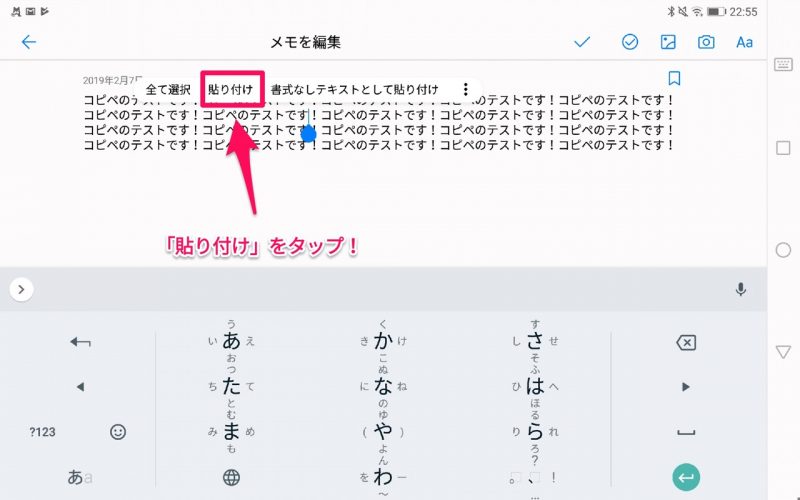Image resolution: width=800 pixels, height=500 pixels.
Task: Switch to ?123 symbol keyboard
Action: click(42, 432)
